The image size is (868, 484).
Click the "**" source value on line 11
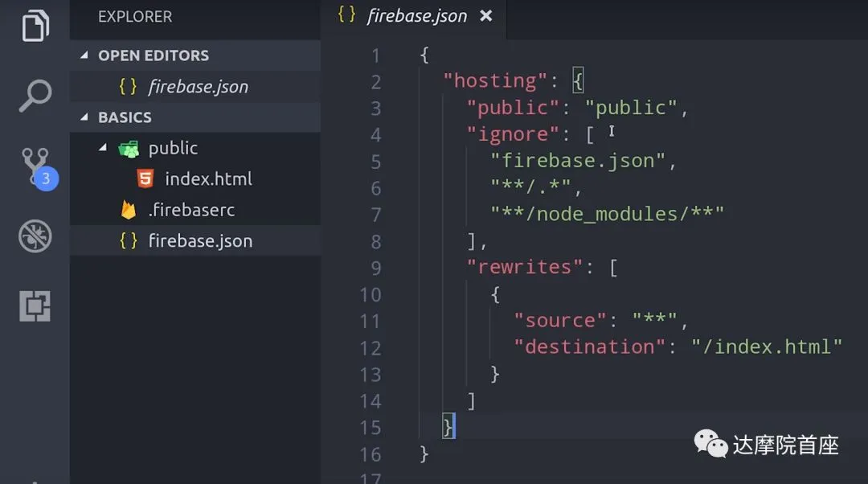point(655,319)
